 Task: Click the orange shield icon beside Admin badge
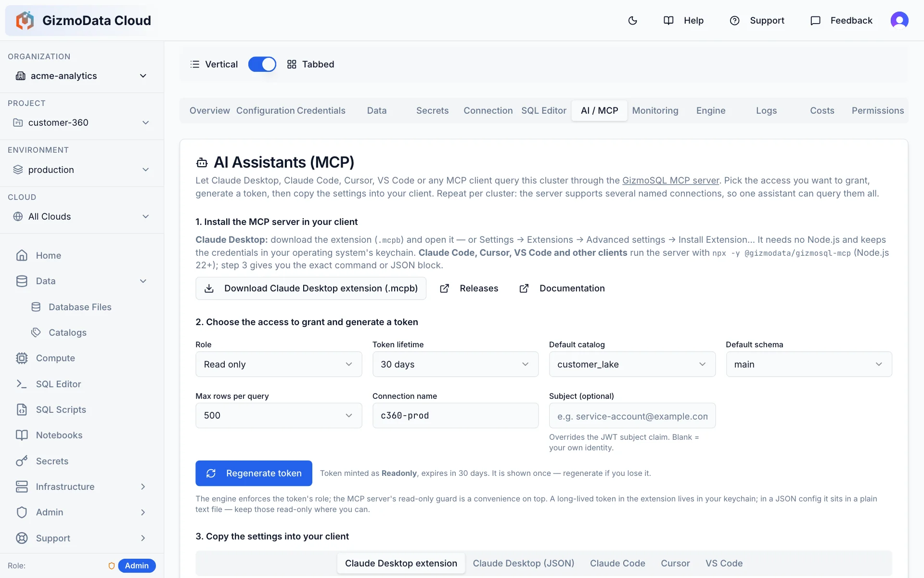(112, 565)
